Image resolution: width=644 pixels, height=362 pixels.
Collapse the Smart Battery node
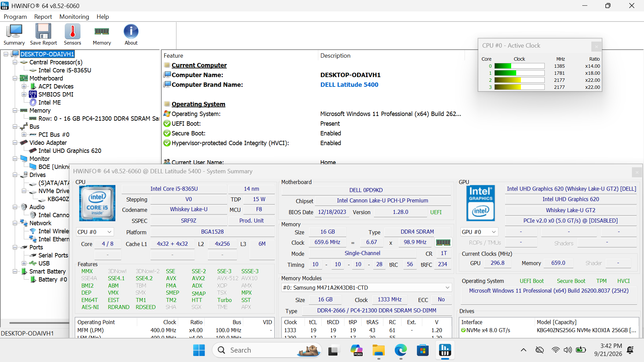[x=15, y=271]
